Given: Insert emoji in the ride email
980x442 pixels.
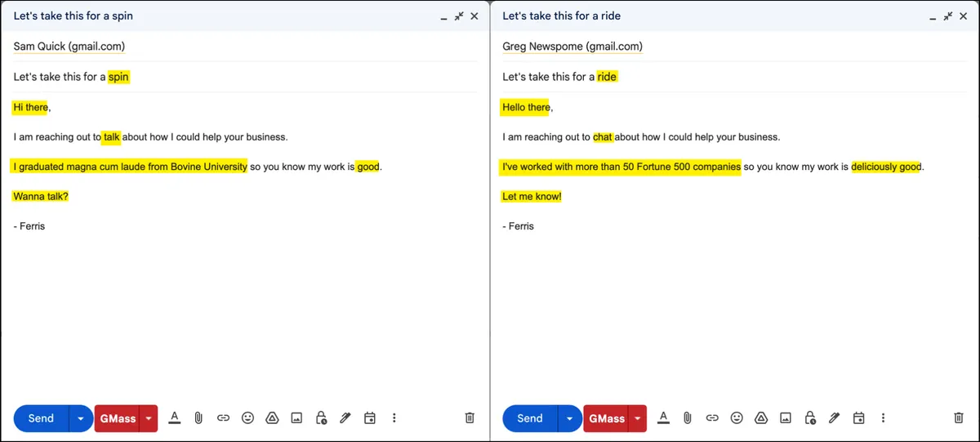Looking at the screenshot, I should pos(737,417).
